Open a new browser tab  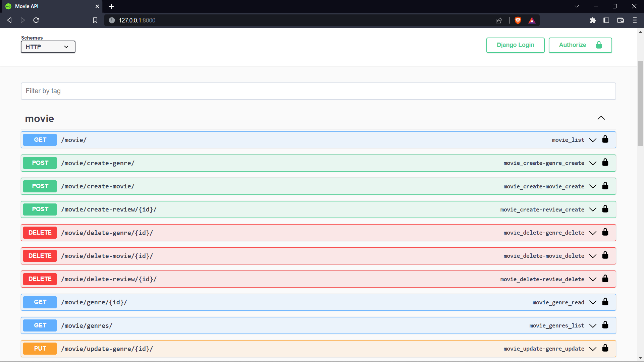coord(112,6)
